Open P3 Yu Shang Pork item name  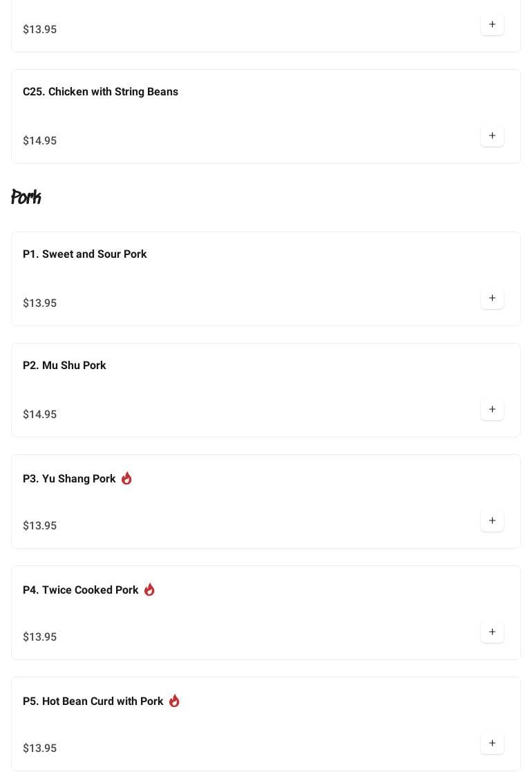pos(69,478)
